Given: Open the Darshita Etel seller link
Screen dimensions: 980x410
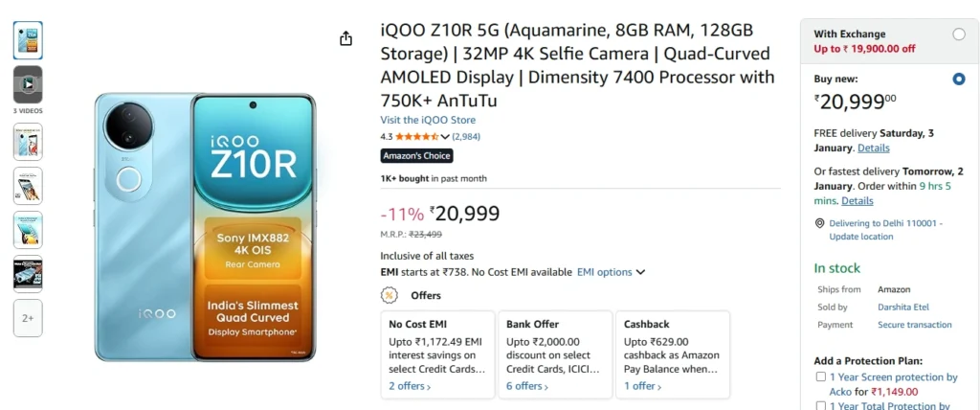Looking at the screenshot, I should [903, 307].
